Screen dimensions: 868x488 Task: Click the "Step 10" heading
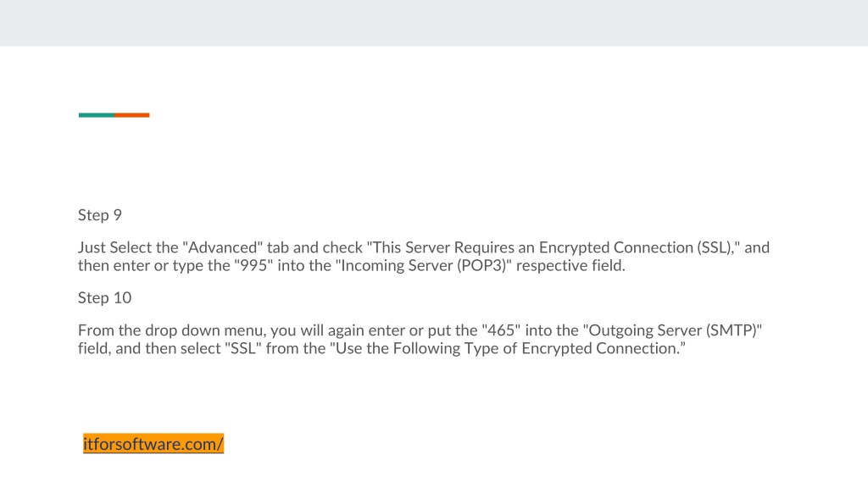pos(104,297)
